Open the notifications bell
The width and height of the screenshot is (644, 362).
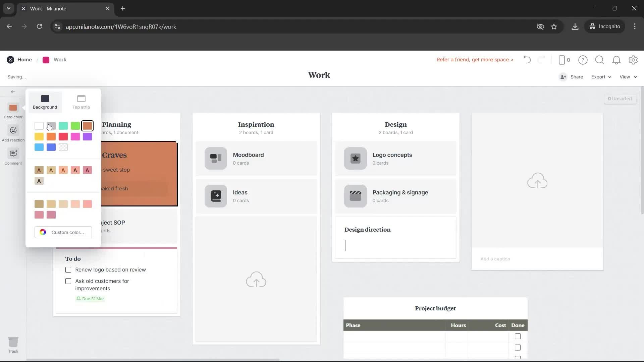tap(616, 60)
